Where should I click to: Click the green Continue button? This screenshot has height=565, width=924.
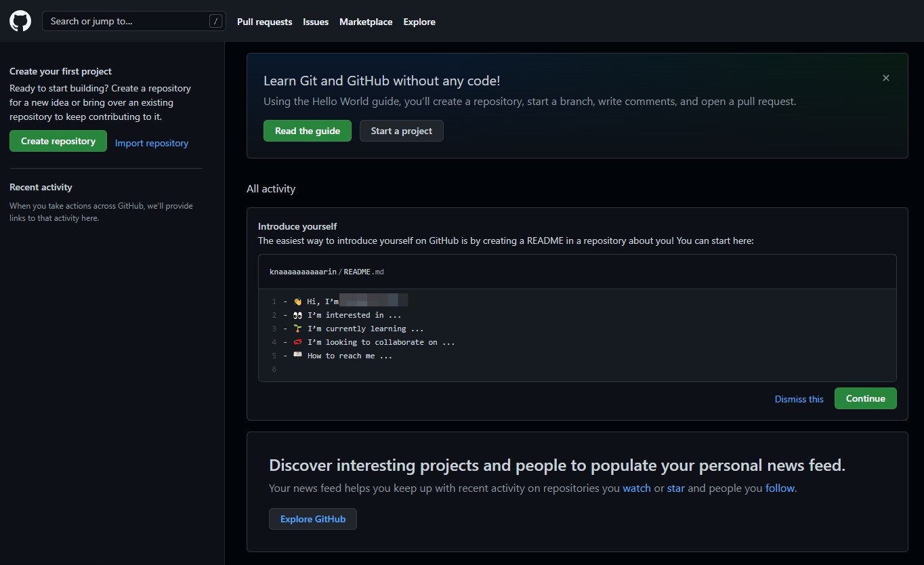[x=866, y=398]
